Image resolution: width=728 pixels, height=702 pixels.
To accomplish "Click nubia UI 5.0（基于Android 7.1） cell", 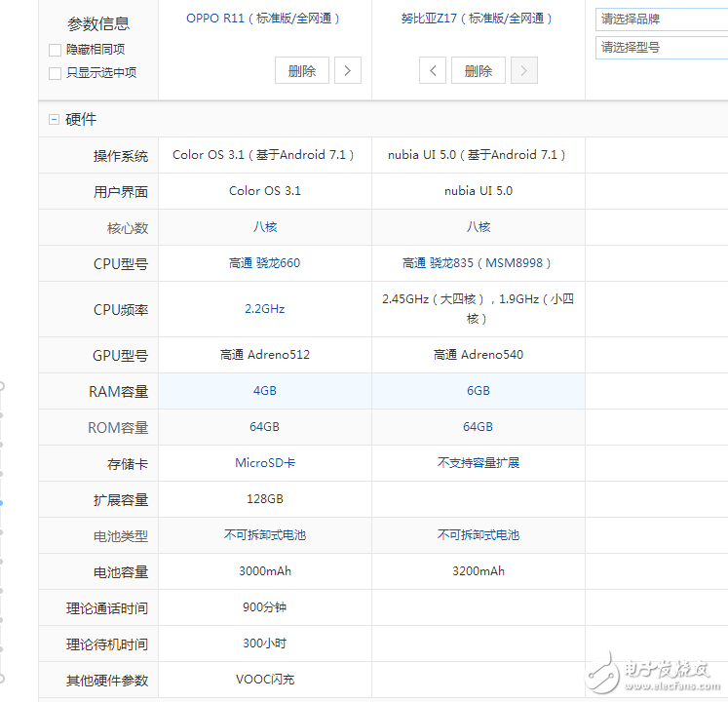I will 477,155.
